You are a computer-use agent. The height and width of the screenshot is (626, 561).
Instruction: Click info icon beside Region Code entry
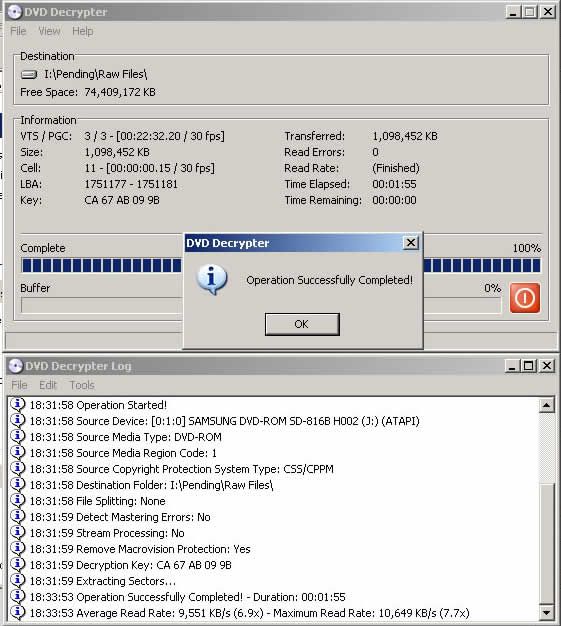click(17, 452)
